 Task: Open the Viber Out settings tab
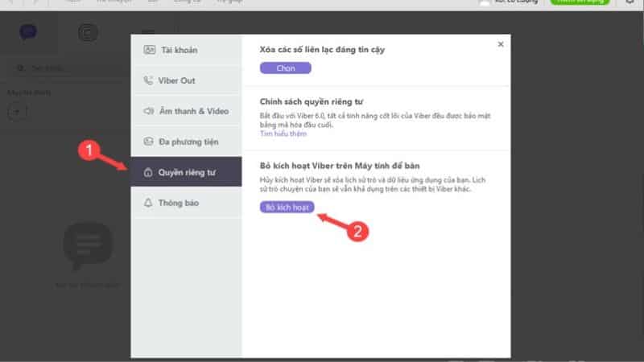[x=186, y=80]
